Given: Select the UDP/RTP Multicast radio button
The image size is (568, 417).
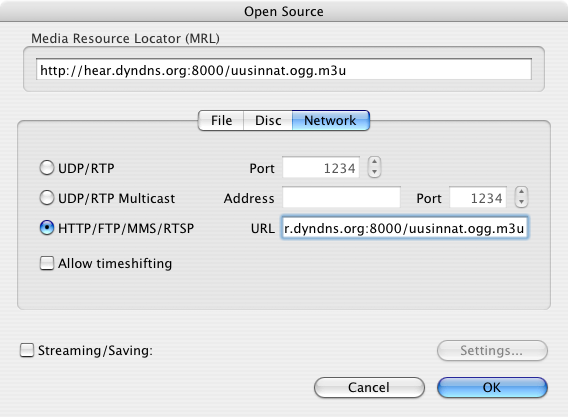Looking at the screenshot, I should pos(47,198).
